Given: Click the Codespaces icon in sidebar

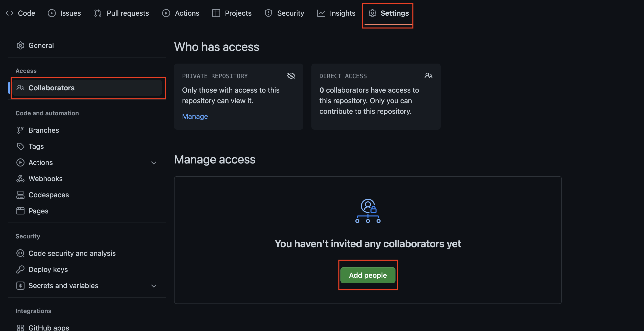Looking at the screenshot, I should 20,195.
